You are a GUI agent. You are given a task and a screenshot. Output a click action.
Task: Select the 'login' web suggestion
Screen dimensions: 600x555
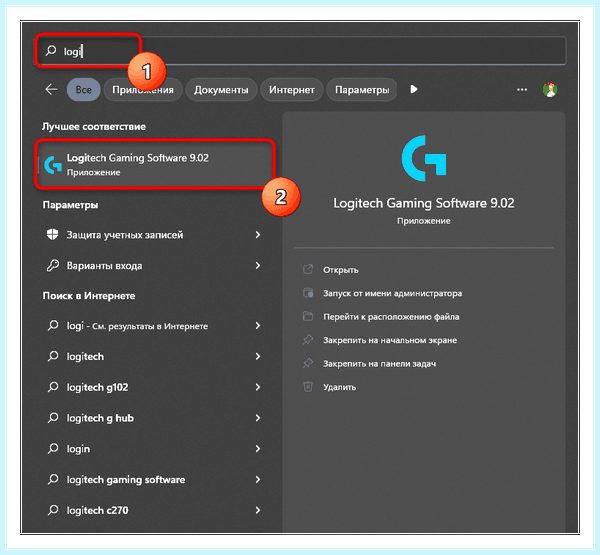pos(153,449)
